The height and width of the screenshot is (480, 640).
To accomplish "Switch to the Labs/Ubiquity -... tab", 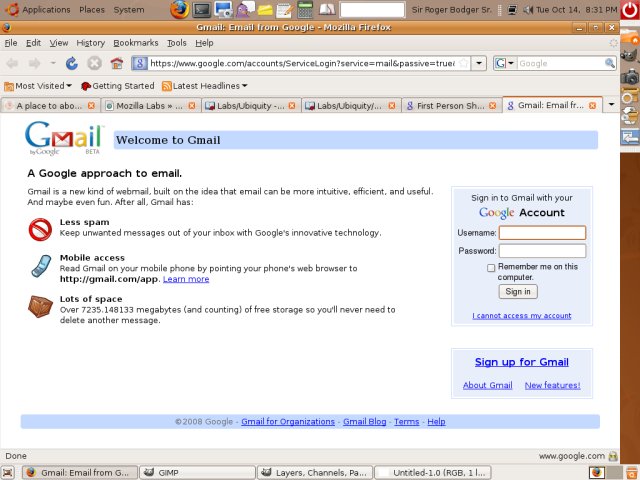I will [250, 106].
